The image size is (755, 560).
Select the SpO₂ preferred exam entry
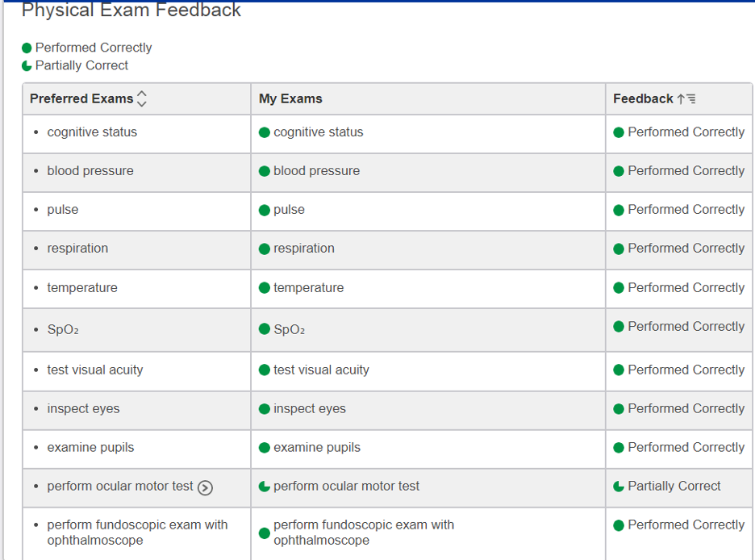point(63,330)
